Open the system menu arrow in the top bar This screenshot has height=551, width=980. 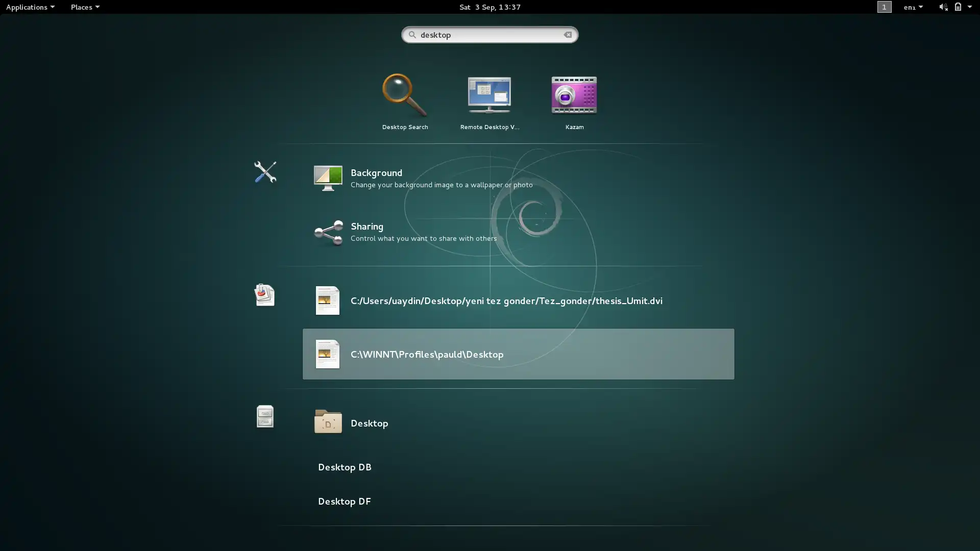click(x=969, y=7)
